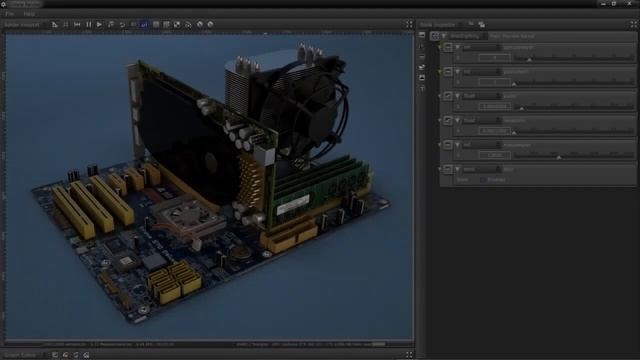The image size is (640, 360).
Task: Collapse the directlighting kernel node
Action: (x=444, y=36)
